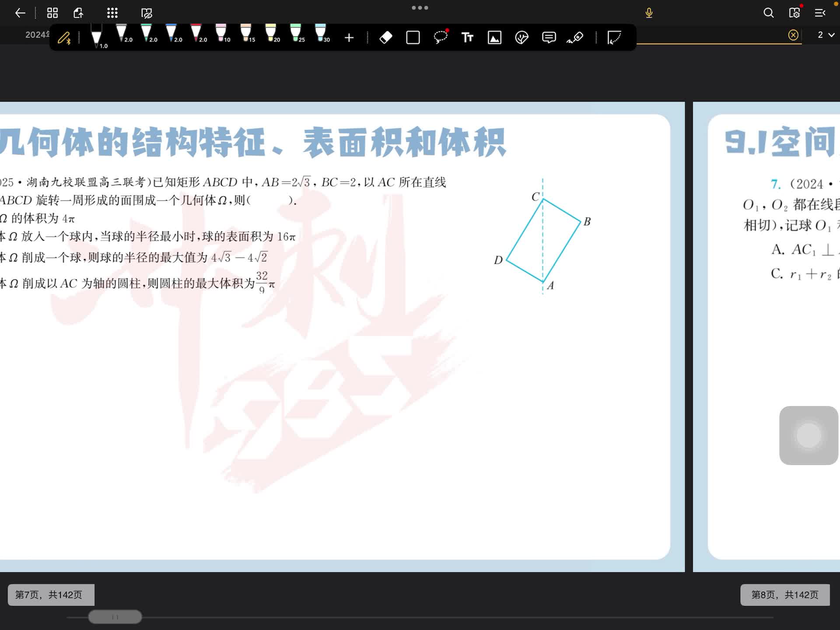This screenshot has width=840, height=630.
Task: Select the lasso selection tool
Action: coord(440,38)
